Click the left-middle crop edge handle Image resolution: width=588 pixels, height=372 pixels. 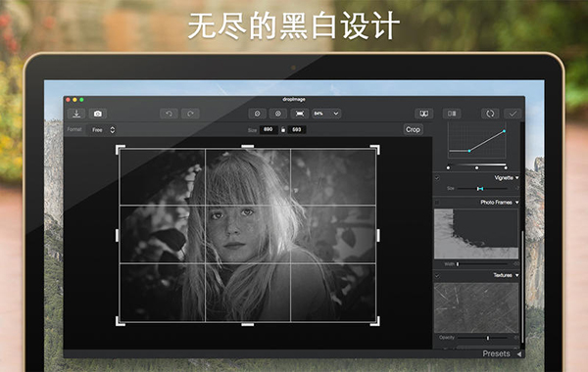click(x=118, y=236)
